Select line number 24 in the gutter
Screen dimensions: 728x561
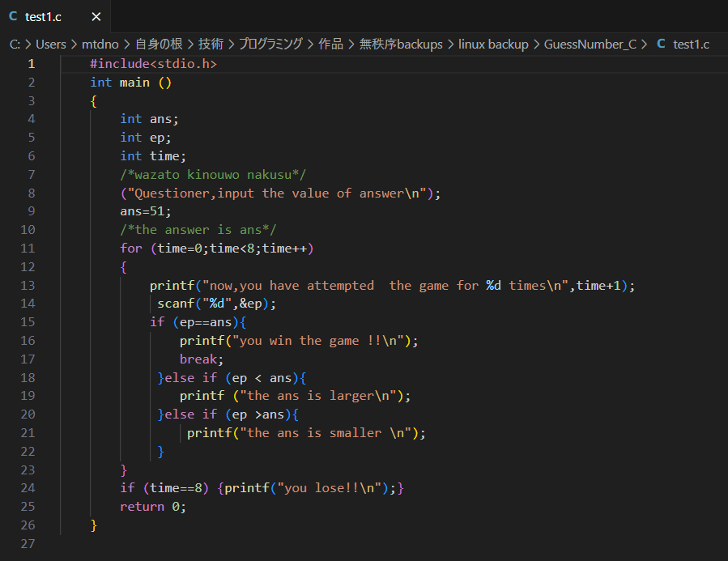pos(31,488)
